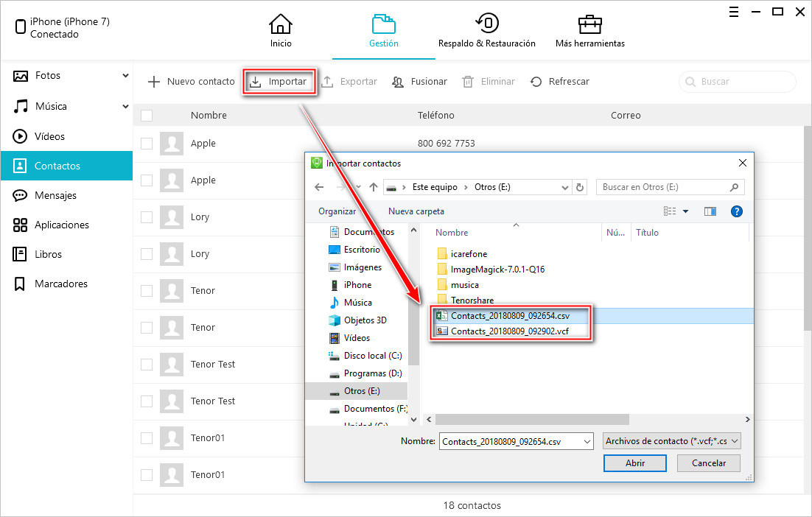Click the help question mark icon

(735, 211)
